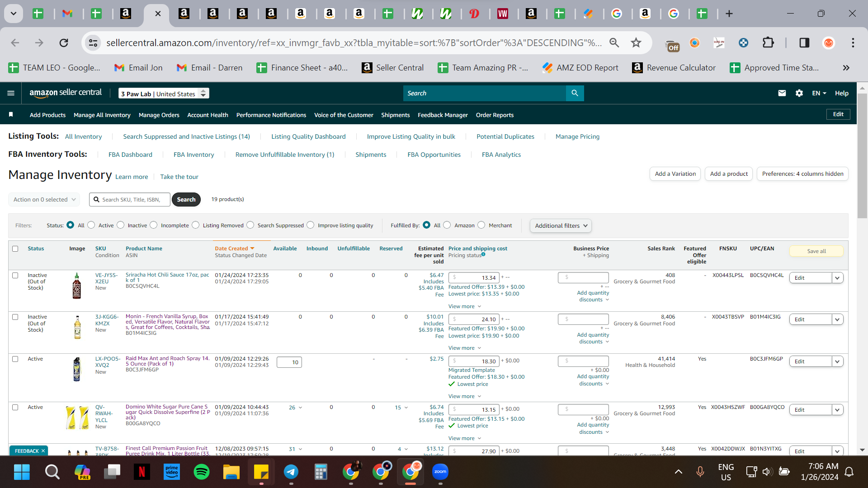Bookmark this page with the star icon
The height and width of the screenshot is (488, 868).
(636, 43)
